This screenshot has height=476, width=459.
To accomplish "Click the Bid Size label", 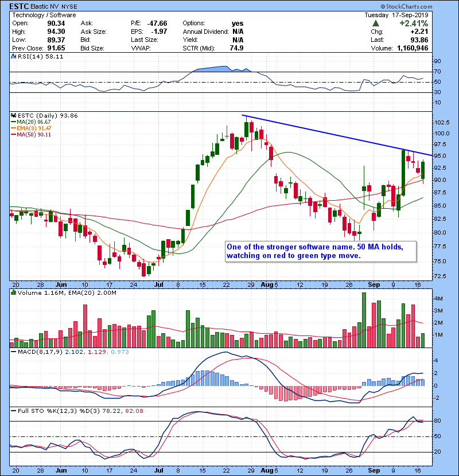I will tap(92, 48).
